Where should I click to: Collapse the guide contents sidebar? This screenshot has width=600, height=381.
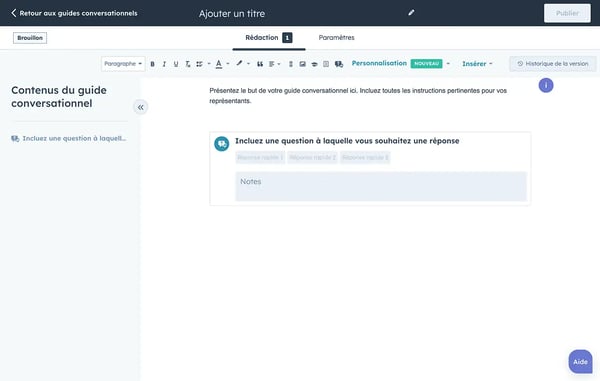click(x=140, y=107)
